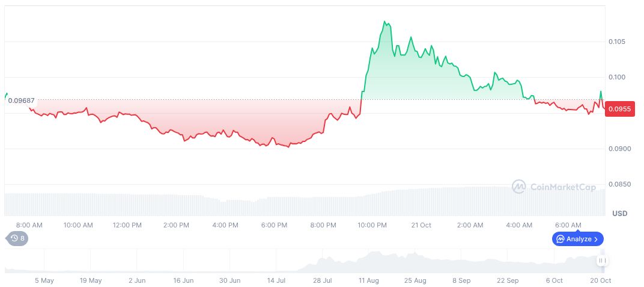This screenshot has width=644, height=287.
Task: Click the 0.0900 price axis label
Action: pos(618,149)
